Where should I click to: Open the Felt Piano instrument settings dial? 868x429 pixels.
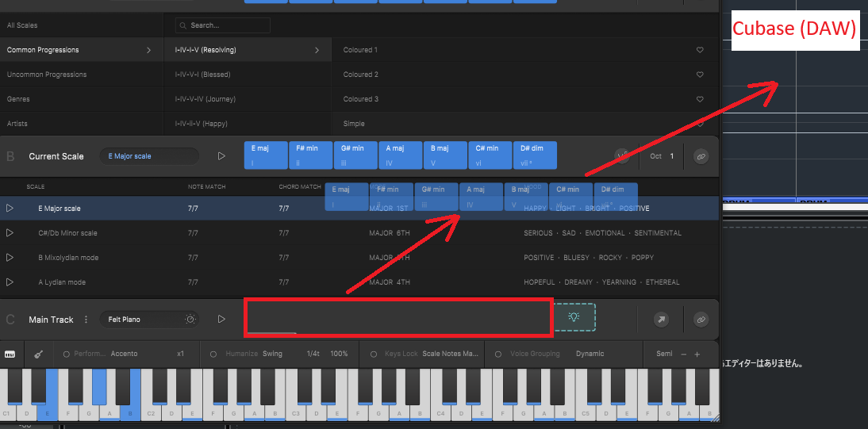(190, 320)
